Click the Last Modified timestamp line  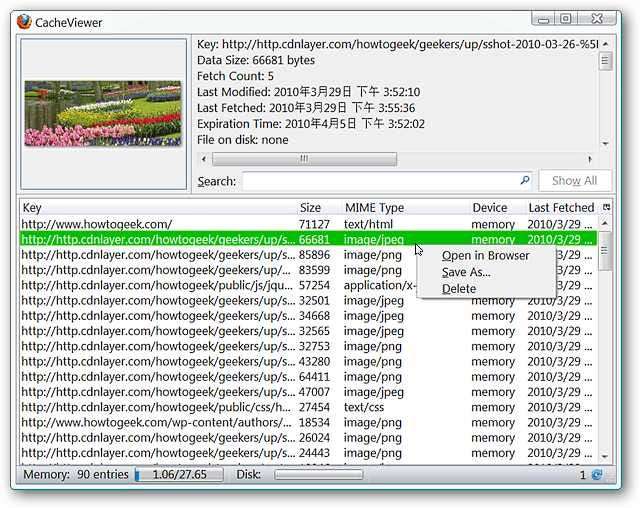pos(308,92)
